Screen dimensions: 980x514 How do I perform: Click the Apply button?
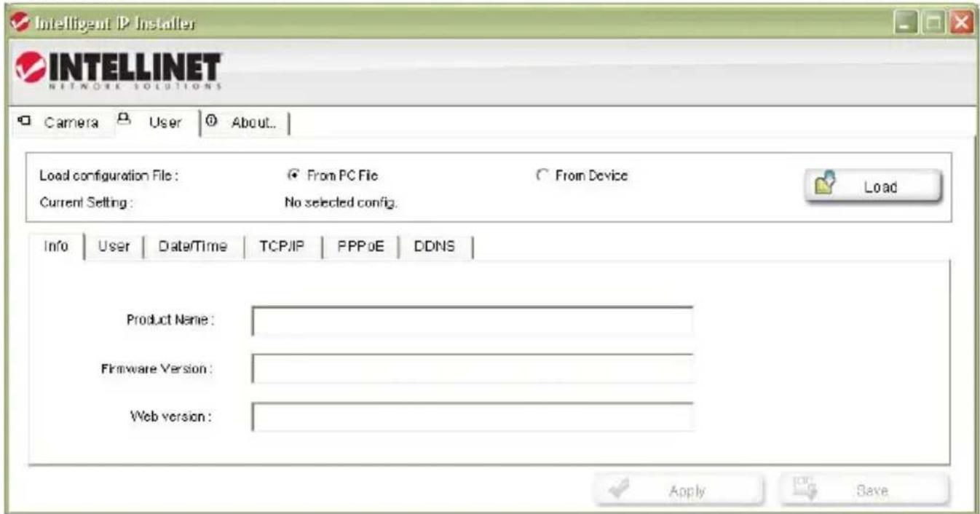click(x=679, y=490)
